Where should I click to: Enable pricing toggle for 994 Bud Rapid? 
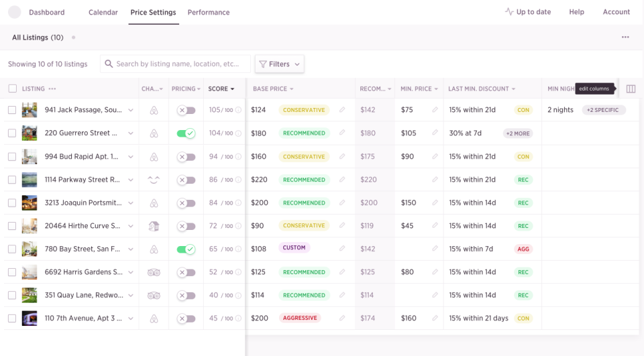click(x=186, y=157)
